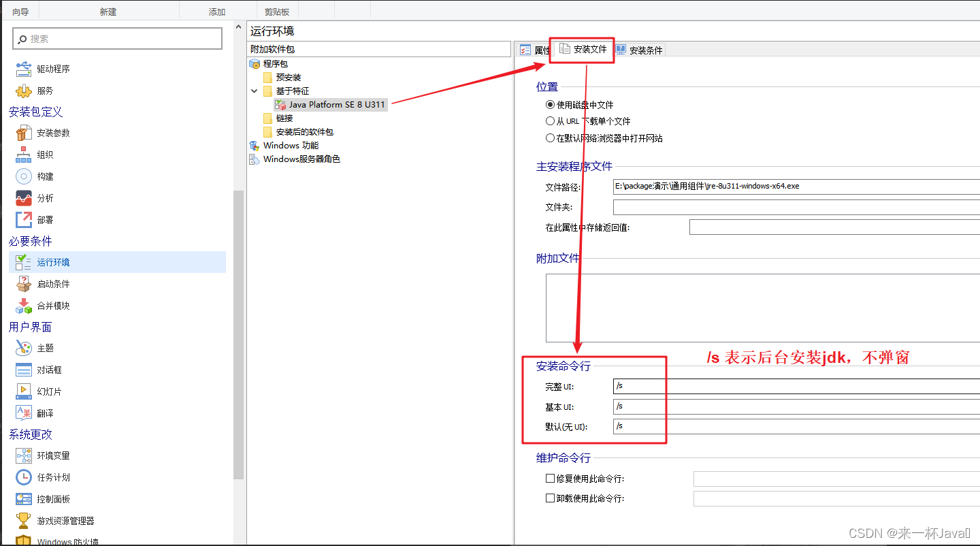The image size is (980, 546).
Task: Open the 分析 analytics icon
Action: [x=24, y=198]
